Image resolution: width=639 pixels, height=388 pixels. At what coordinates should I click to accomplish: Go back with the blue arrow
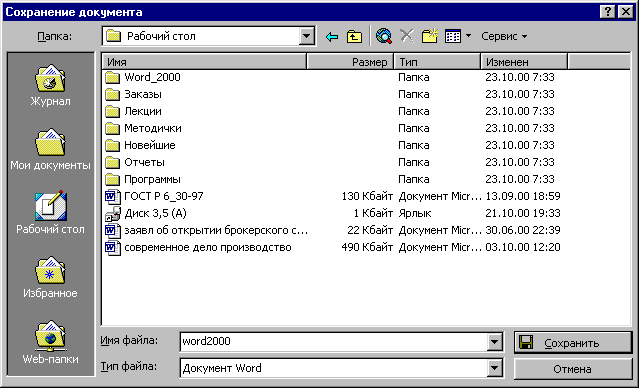(332, 37)
